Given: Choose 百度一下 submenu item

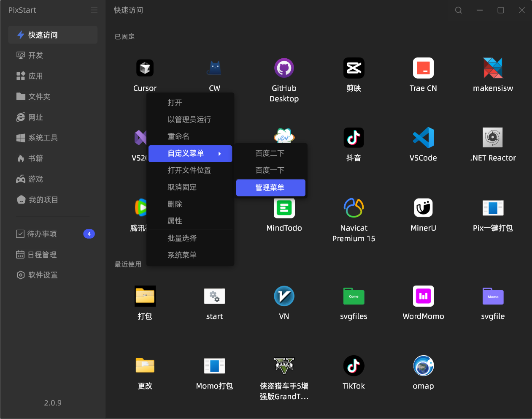Looking at the screenshot, I should coord(271,170).
